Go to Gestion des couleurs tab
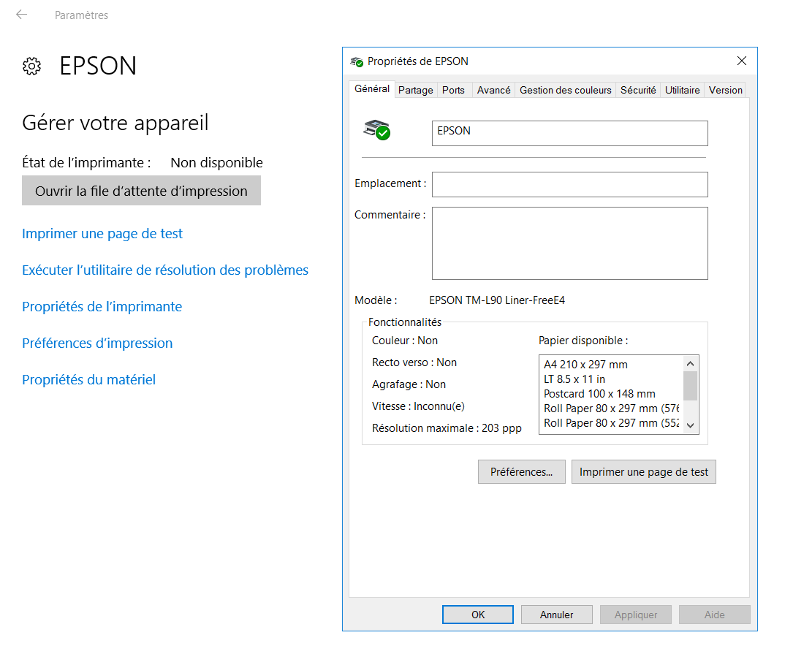The height and width of the screenshot is (665, 812). [x=565, y=90]
